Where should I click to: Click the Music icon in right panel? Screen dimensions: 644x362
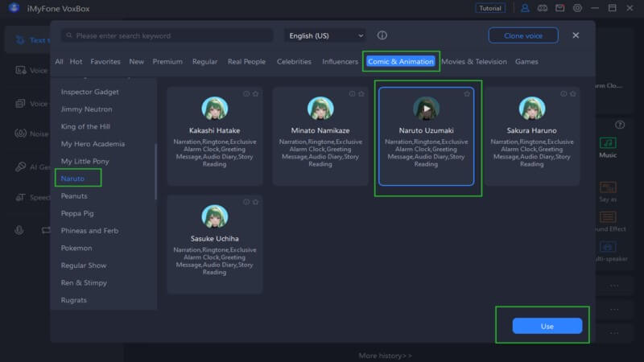(x=608, y=142)
